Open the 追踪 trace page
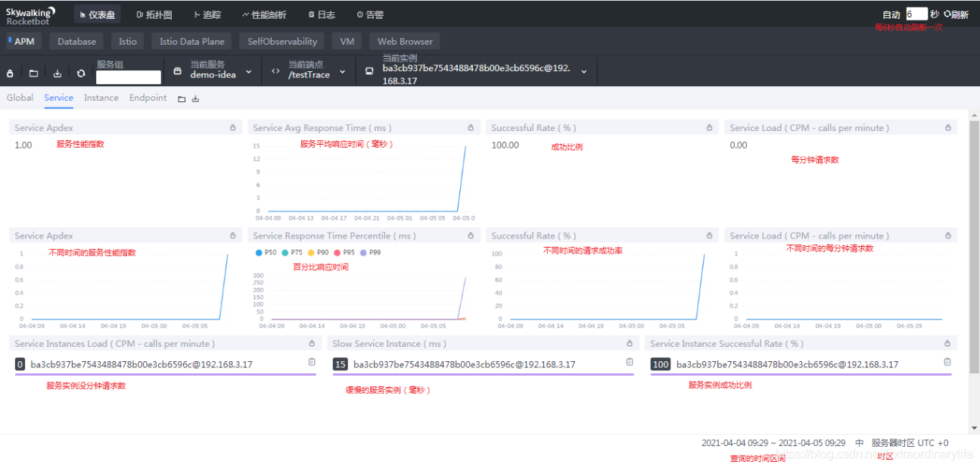This screenshot has width=980, height=468. 207,14
